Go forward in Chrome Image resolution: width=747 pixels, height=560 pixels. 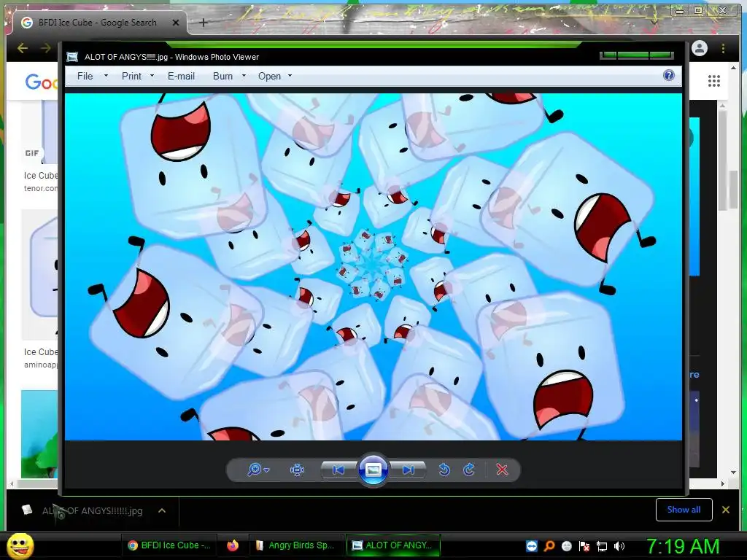pos(46,48)
